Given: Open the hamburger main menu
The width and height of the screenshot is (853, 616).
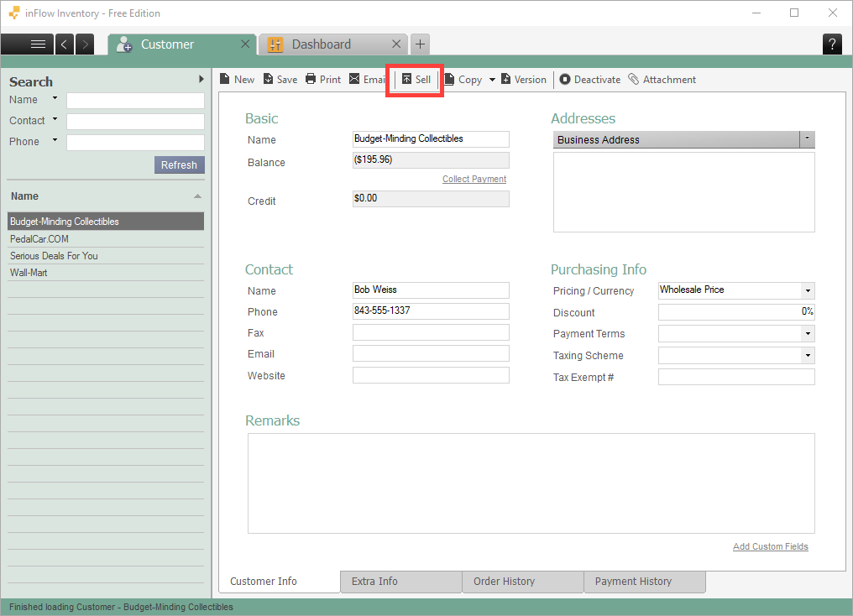Looking at the screenshot, I should (x=28, y=44).
